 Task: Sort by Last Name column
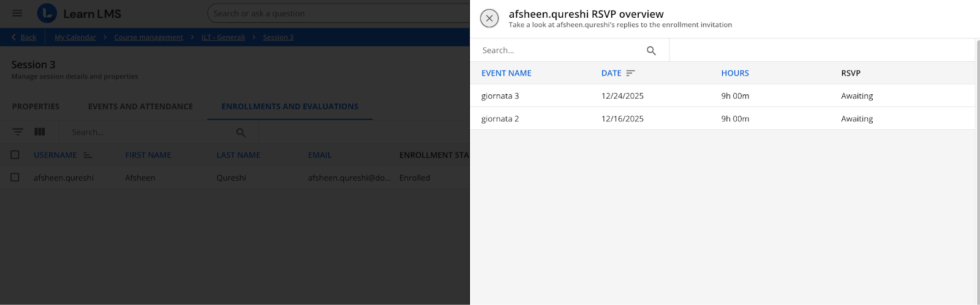238,155
